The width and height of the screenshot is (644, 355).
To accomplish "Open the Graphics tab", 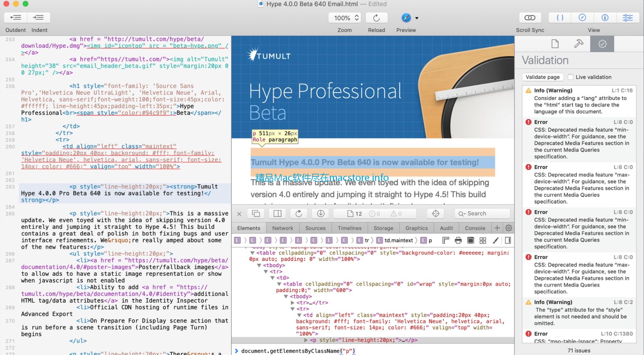I will [416, 228].
